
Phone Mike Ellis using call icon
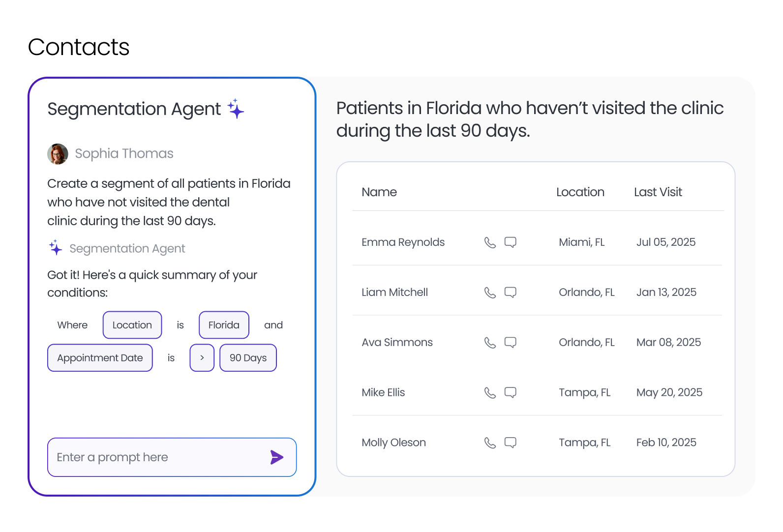490,393
